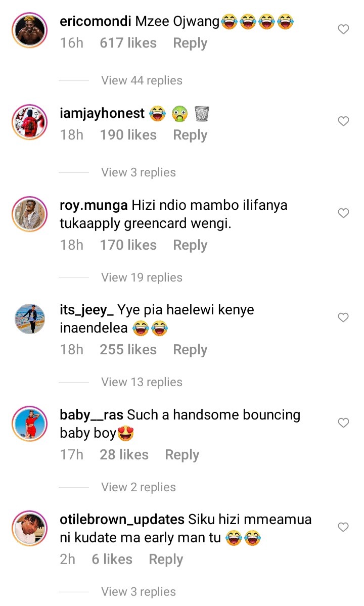Tap heart icon beside baby__ras comment
This screenshot has height=606, width=364.
pos(343,423)
